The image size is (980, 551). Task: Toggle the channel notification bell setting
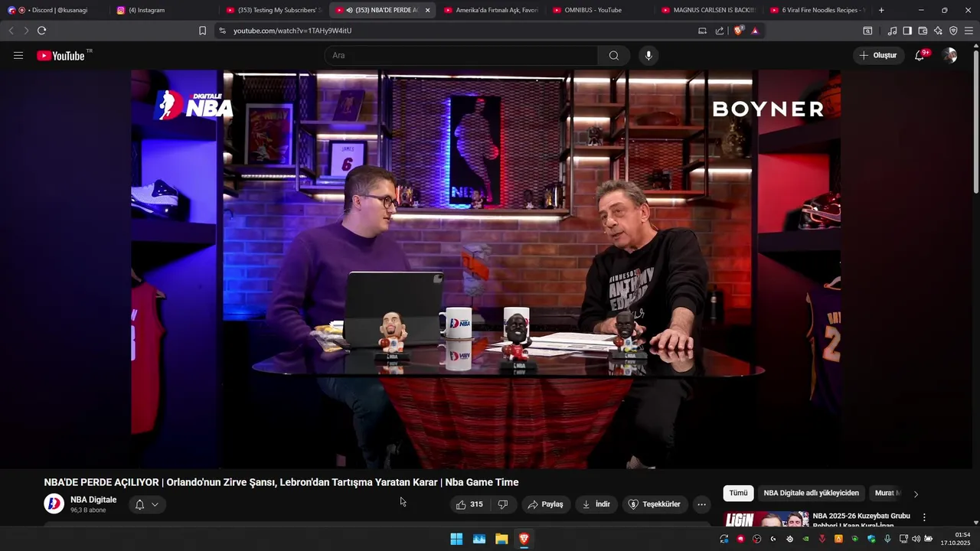[146, 504]
